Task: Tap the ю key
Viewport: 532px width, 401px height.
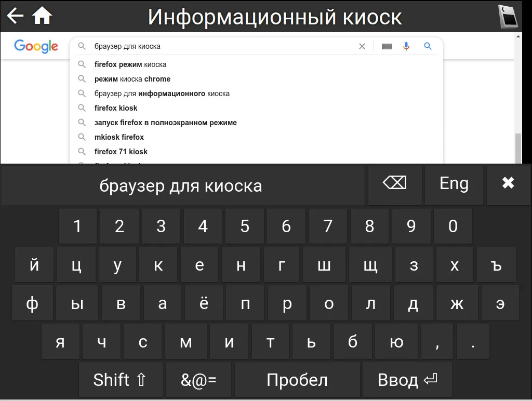Action: click(x=396, y=341)
